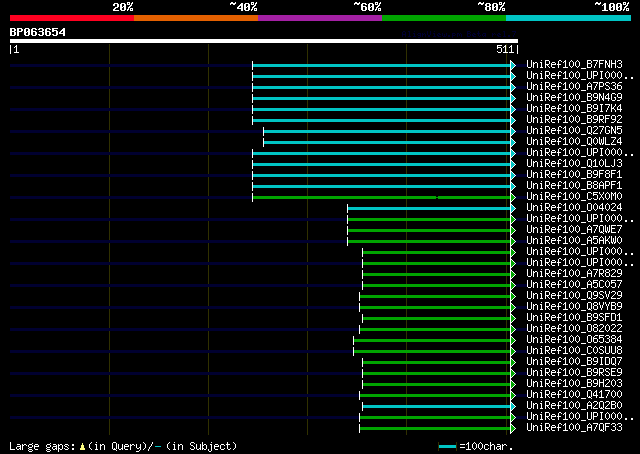
Task: Click the orange ~40% identity legend segment
Action: [196, 18]
